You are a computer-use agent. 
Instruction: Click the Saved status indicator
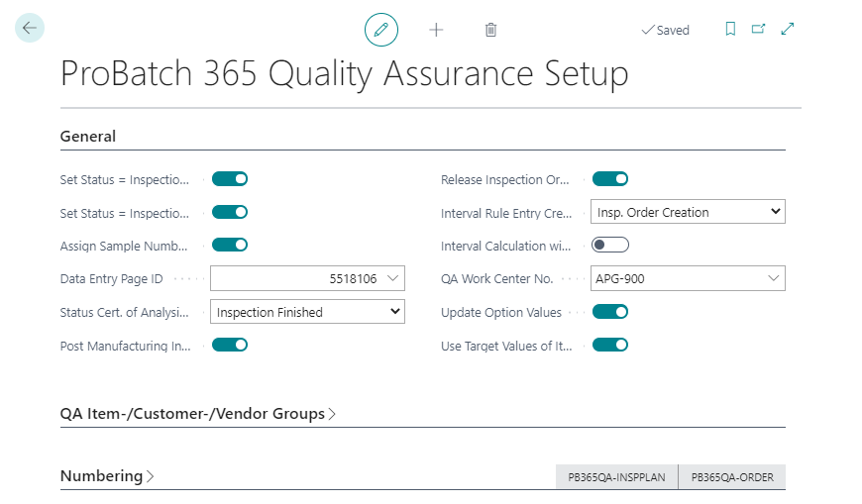click(x=665, y=31)
